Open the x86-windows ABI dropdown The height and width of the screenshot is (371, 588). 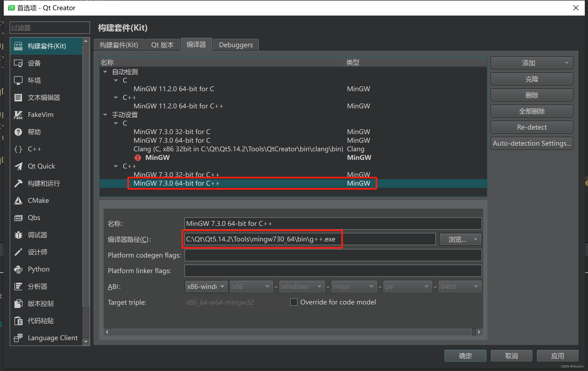click(206, 286)
